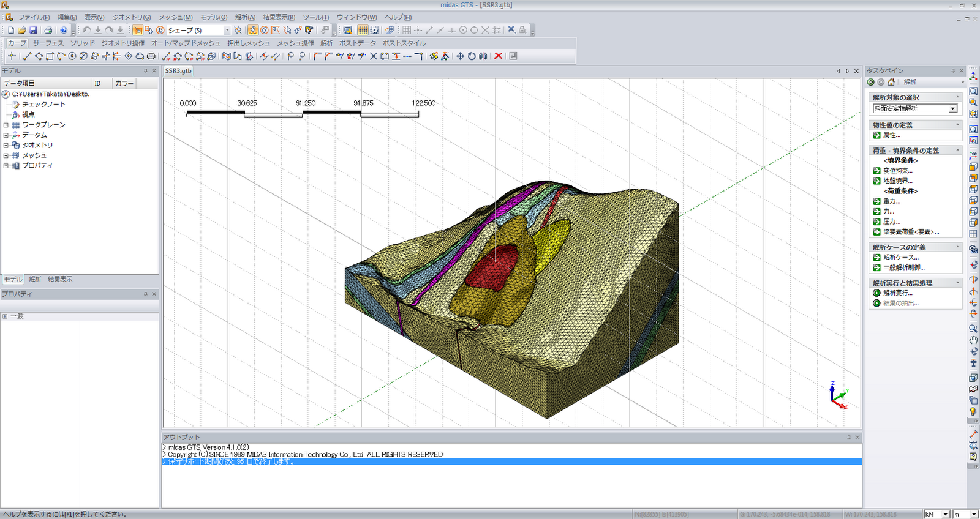Toggle the circle center snap button
This screenshot has height=519, width=980.
coord(463,30)
